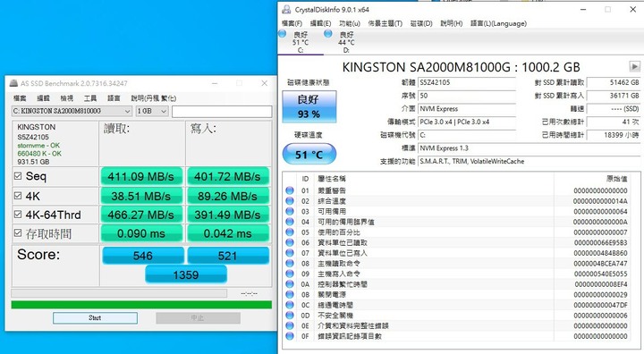Open the 檢視 menu in AS SSD Benchmark
Image resolution: width=644 pixels, height=354 pixels.
(x=66, y=98)
